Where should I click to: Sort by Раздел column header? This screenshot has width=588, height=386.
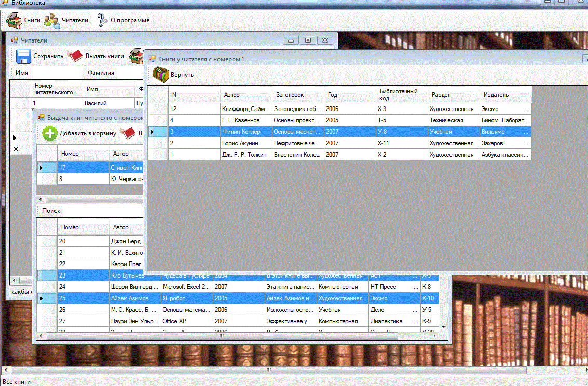pos(453,95)
